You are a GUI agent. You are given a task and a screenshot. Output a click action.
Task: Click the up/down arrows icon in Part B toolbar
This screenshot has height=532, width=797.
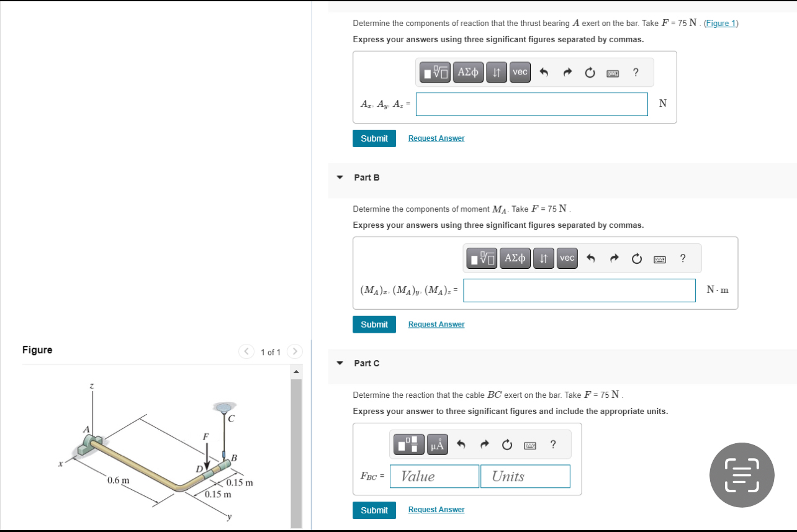point(544,258)
